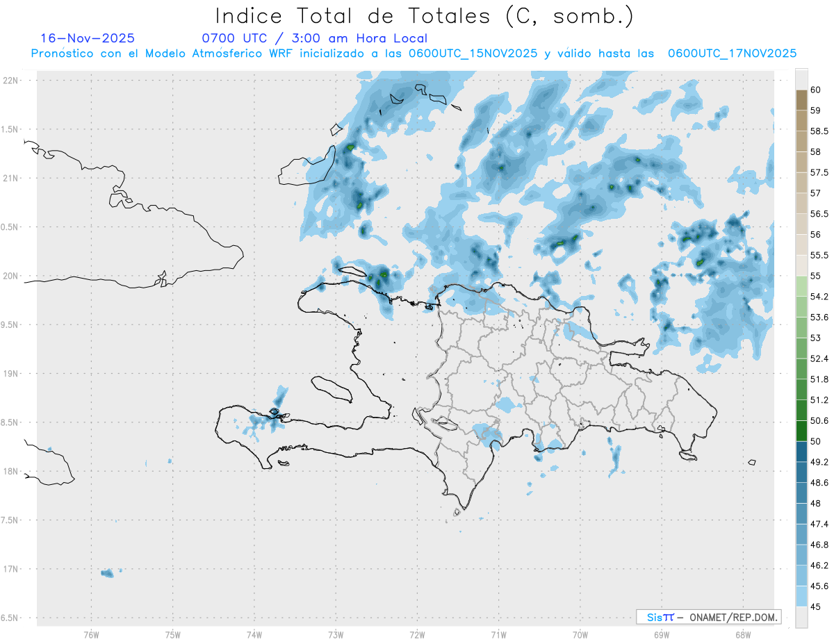The height and width of the screenshot is (644, 834).
Task: Click the '17N' latitude label
Action: pyautogui.click(x=12, y=570)
